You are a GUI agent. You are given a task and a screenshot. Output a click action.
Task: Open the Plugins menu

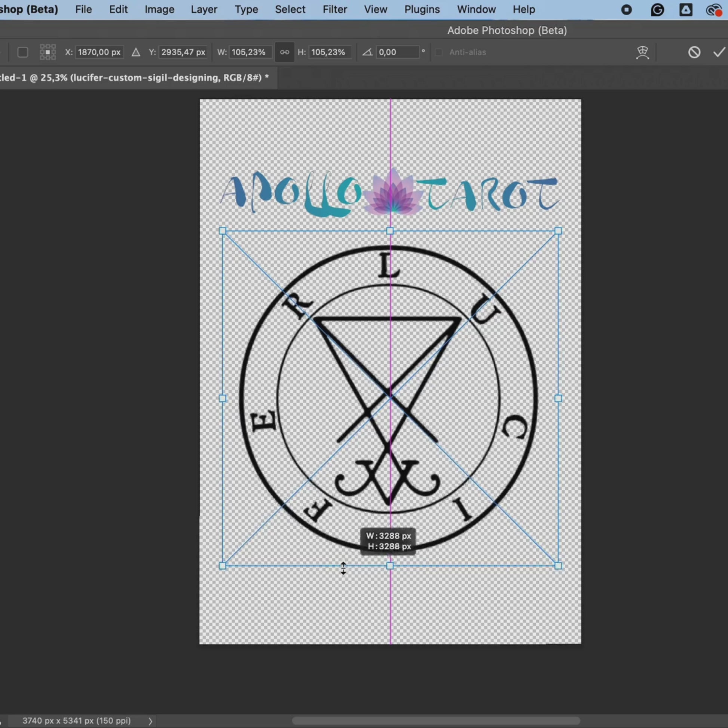pos(422,9)
